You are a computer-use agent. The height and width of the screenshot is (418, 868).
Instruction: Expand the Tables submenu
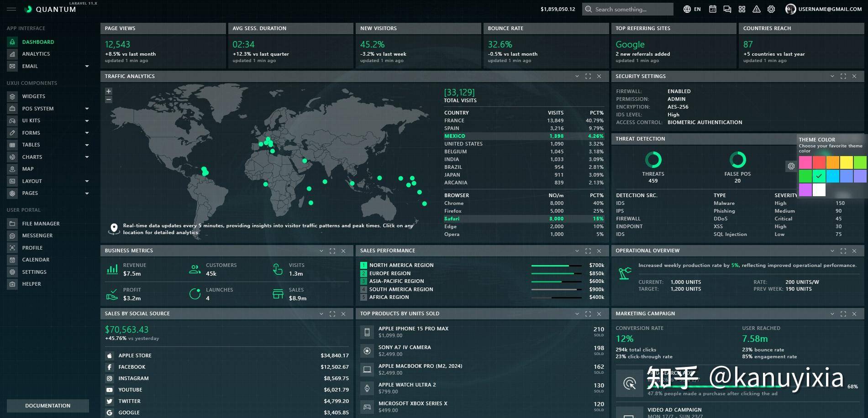(87, 145)
